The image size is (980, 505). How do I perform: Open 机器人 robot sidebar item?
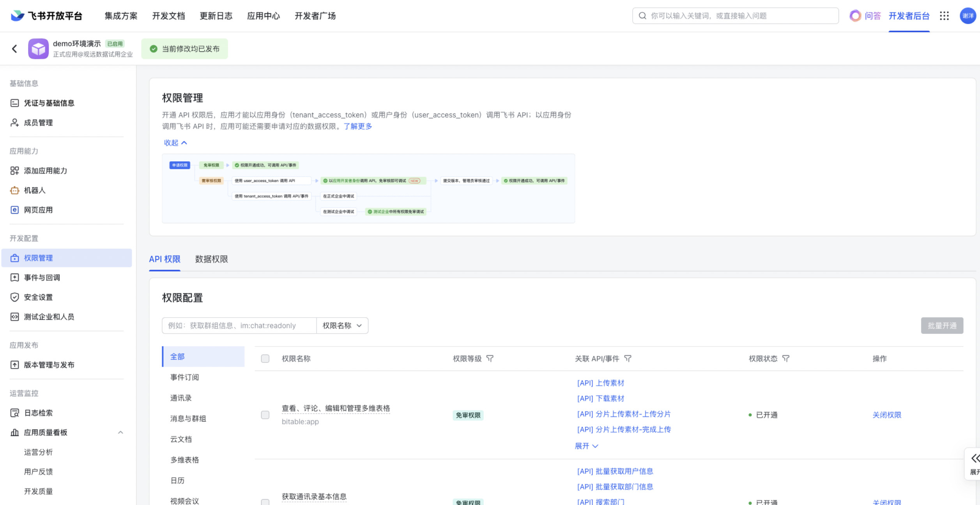click(35, 190)
